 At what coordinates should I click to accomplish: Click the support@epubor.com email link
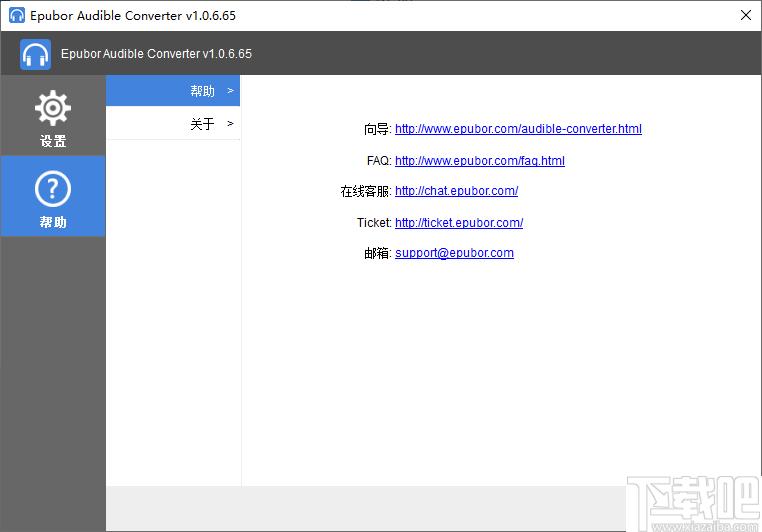point(454,253)
